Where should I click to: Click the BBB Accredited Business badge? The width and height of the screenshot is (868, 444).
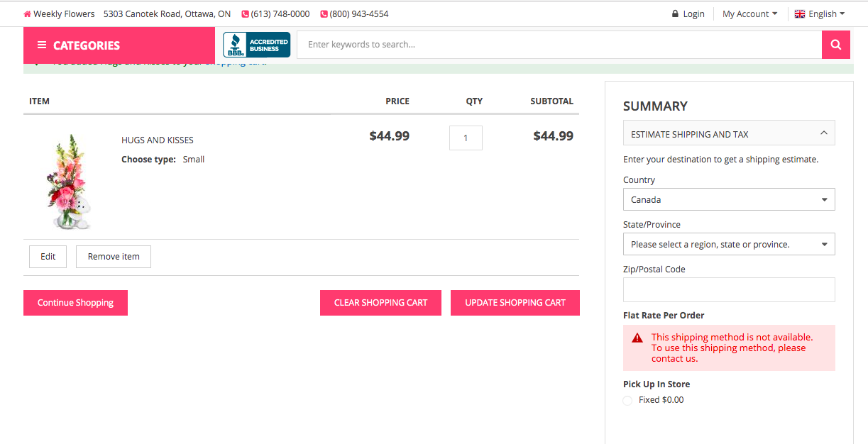pos(256,44)
